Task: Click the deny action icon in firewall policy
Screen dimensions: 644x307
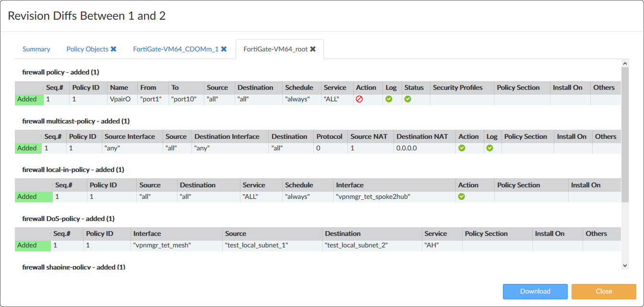Action: point(359,99)
